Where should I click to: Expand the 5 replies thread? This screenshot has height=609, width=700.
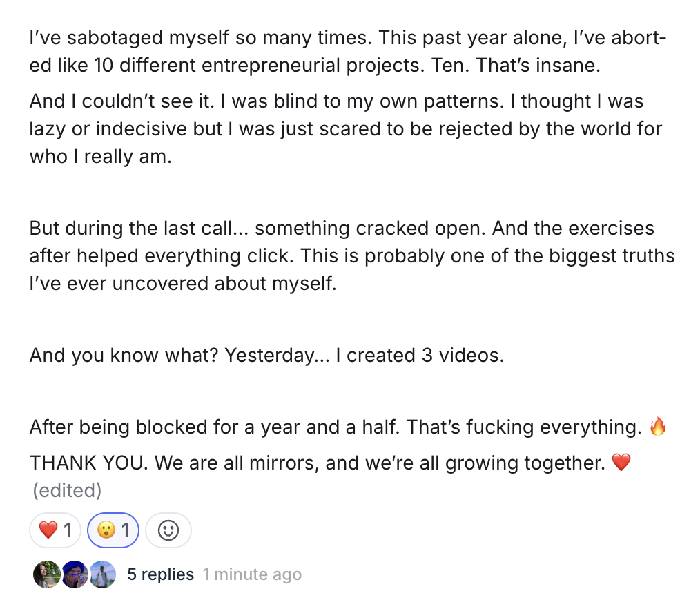pyautogui.click(x=160, y=574)
